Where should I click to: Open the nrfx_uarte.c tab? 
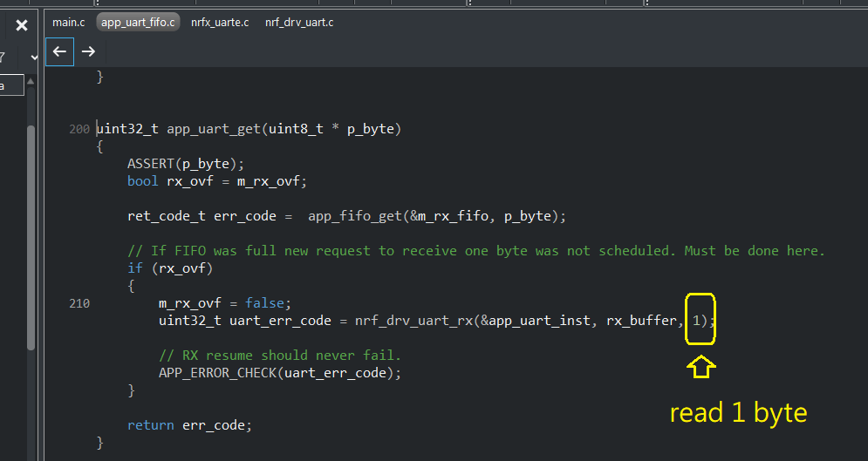pyautogui.click(x=220, y=22)
